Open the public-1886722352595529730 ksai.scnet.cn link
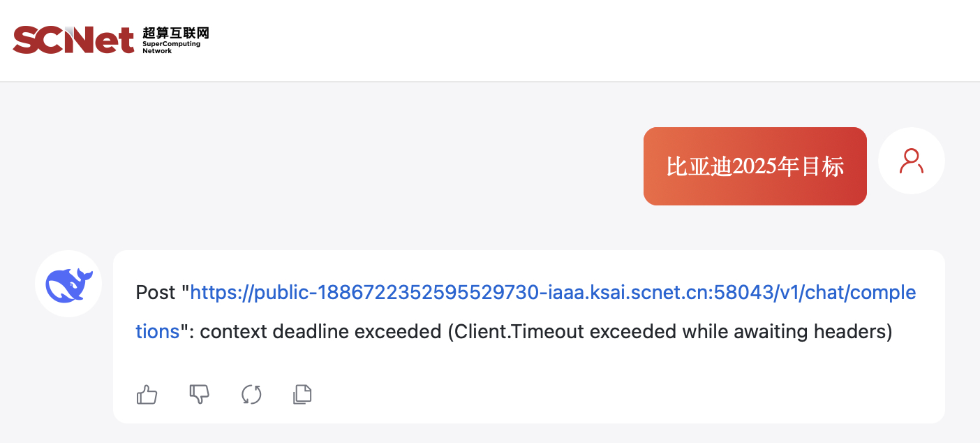The width and height of the screenshot is (980, 443). [x=553, y=293]
